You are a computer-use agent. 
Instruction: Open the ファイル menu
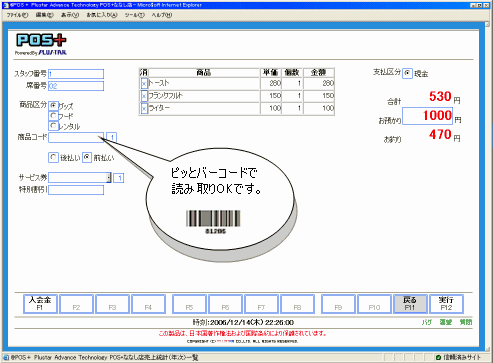click(17, 15)
